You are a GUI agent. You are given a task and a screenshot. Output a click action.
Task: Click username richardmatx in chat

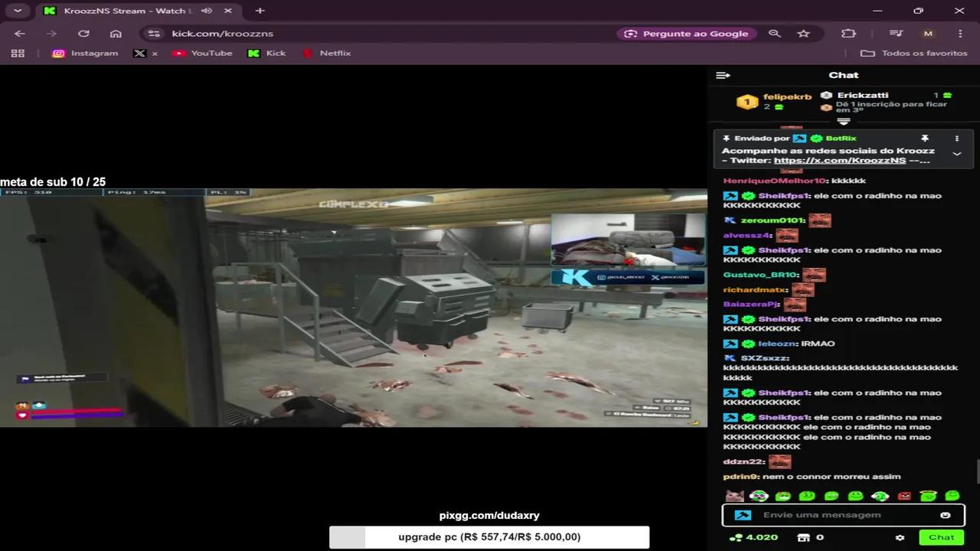[x=755, y=290]
